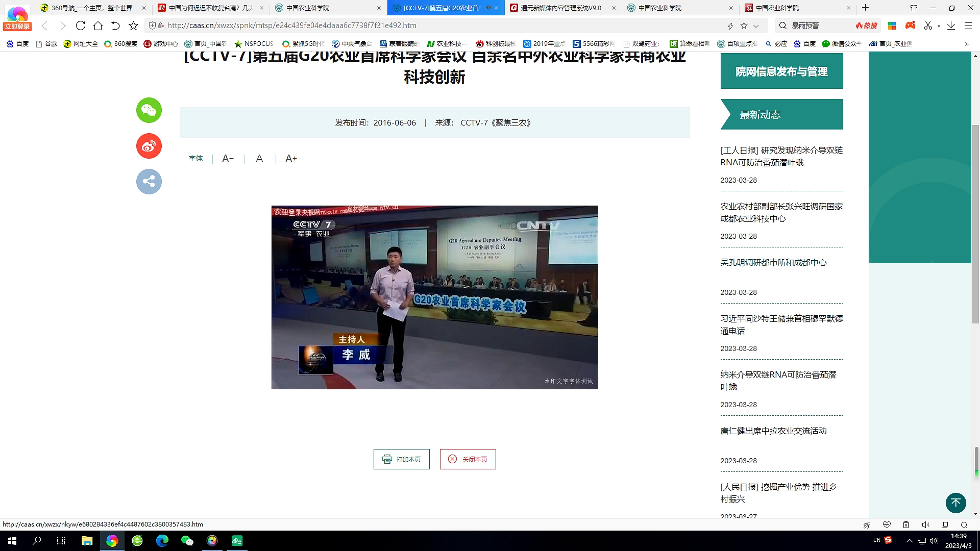Click the scissors screenshot tool icon
The height and width of the screenshot is (551, 980).
pos(928,26)
